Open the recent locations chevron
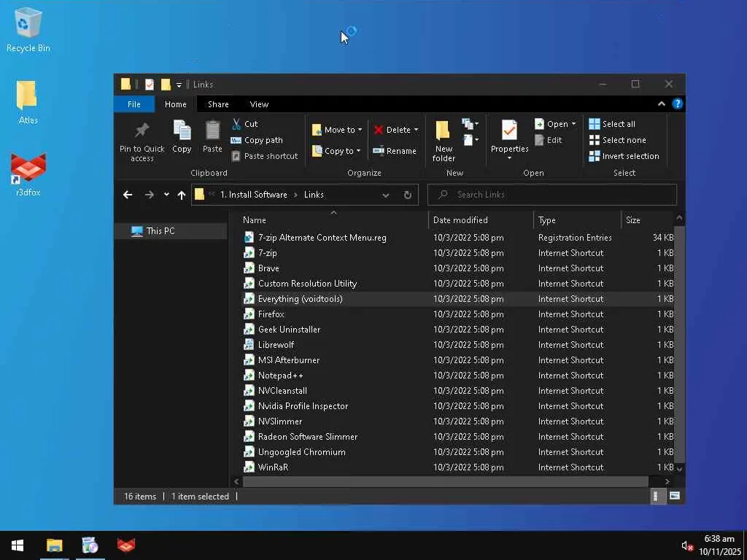The image size is (747, 560). (166, 194)
